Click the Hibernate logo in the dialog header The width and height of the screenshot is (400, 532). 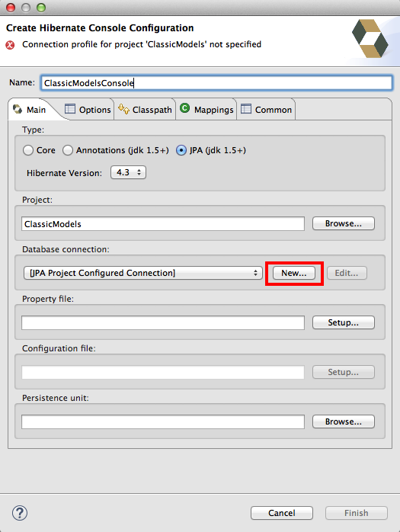[370, 38]
